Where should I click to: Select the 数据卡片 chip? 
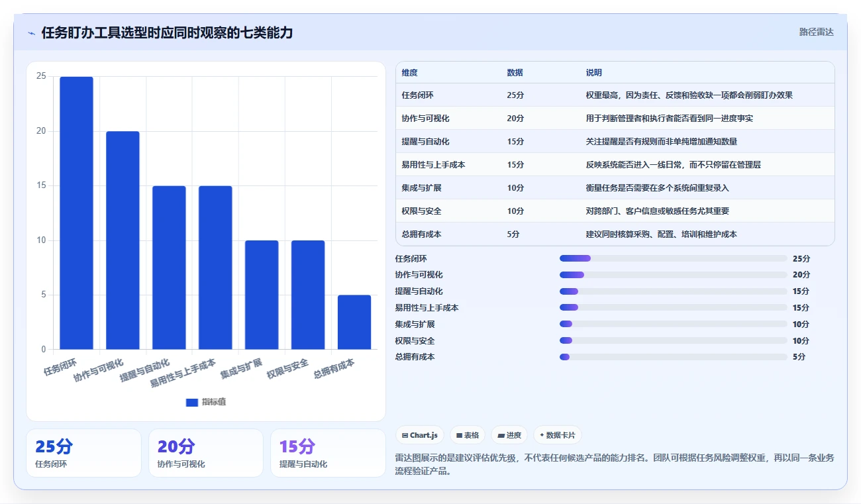pos(558,435)
